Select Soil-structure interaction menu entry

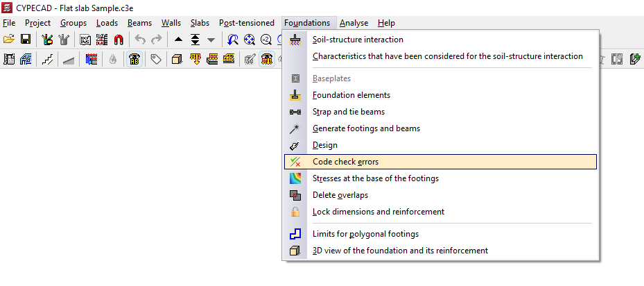tap(440, 40)
